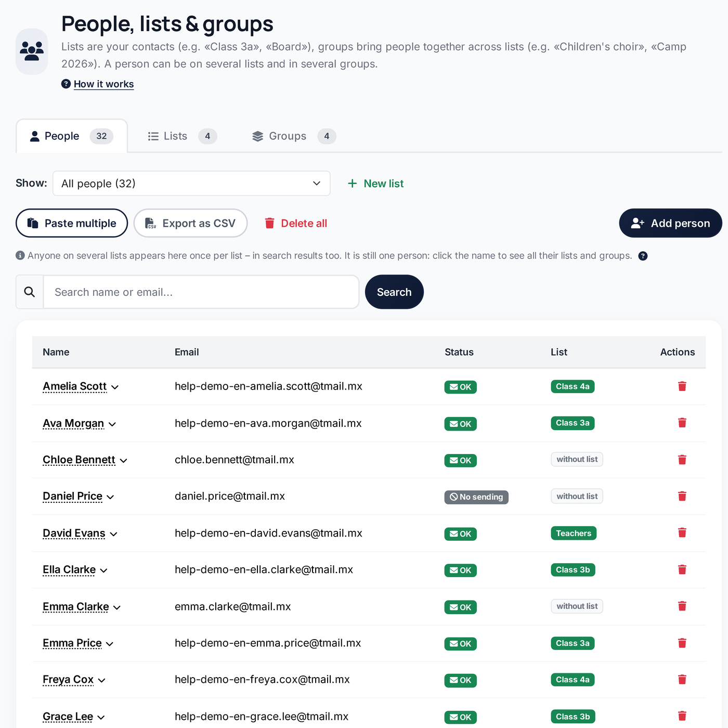Image resolution: width=728 pixels, height=728 pixels.
Task: Click Amelia Scott's Class 4a list badge
Action: pos(573,386)
